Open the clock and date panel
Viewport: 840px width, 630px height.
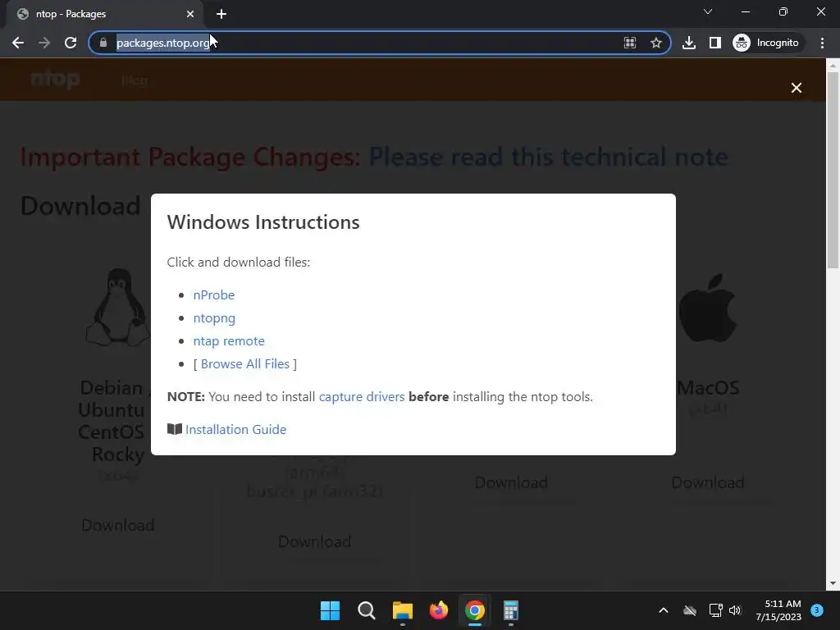click(778, 610)
